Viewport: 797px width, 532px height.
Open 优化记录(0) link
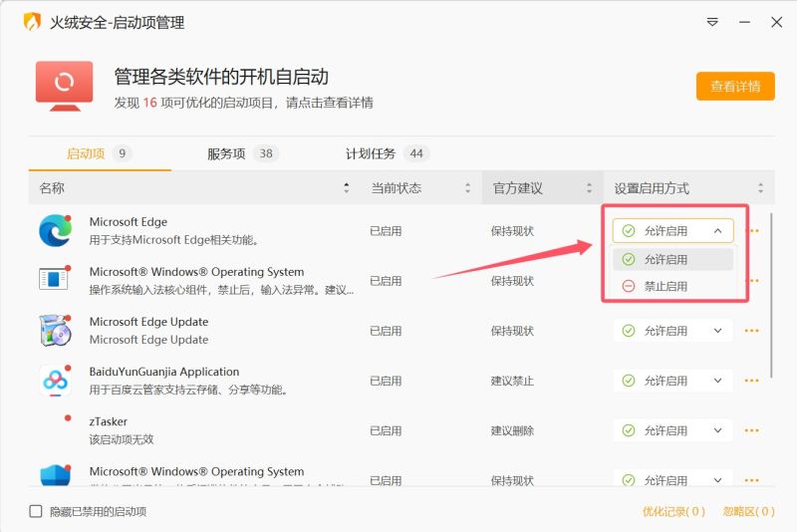point(673,511)
